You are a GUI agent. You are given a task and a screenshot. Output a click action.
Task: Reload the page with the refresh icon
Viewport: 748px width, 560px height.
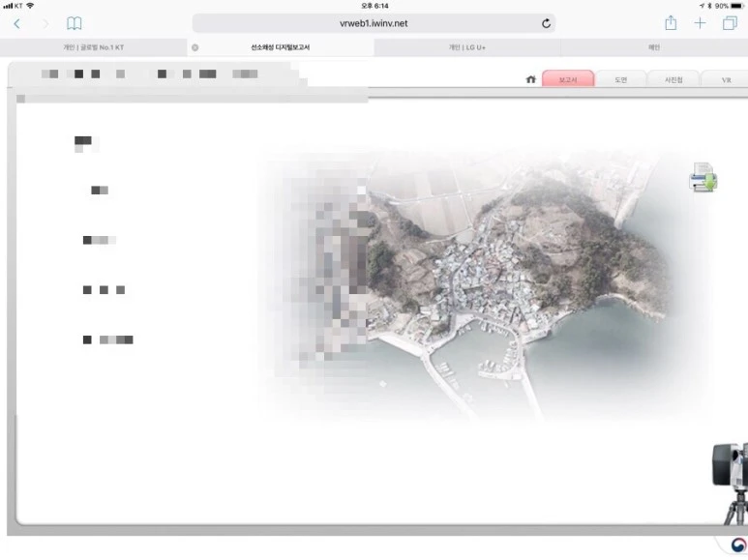[x=546, y=23]
